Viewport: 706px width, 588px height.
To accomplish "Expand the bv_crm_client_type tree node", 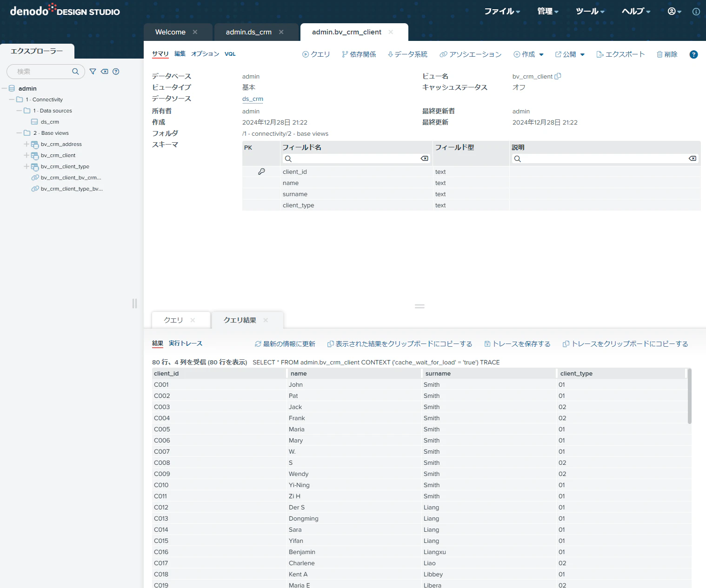I will 27,166.
